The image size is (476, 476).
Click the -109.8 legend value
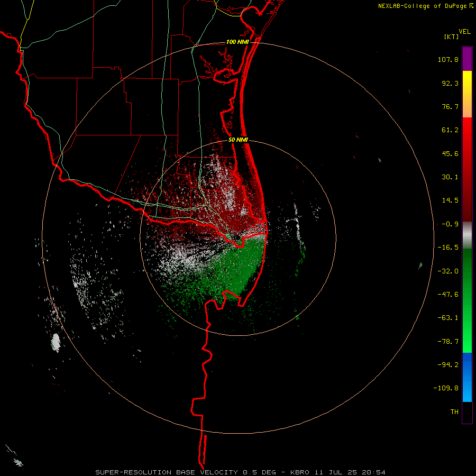click(446, 388)
